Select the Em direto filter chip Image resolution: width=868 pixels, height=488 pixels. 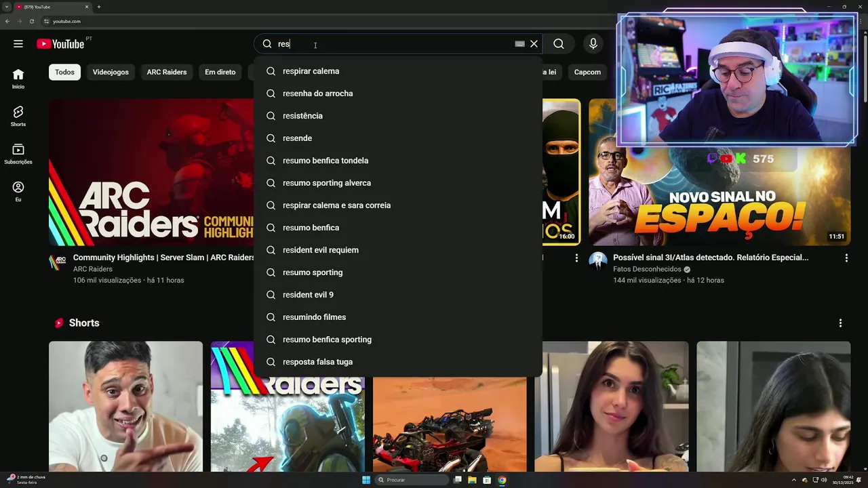(x=220, y=72)
